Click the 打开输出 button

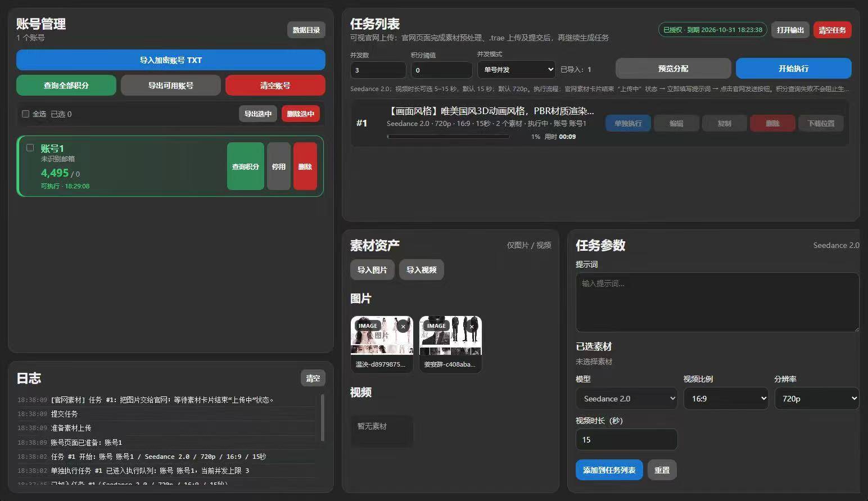coord(790,30)
